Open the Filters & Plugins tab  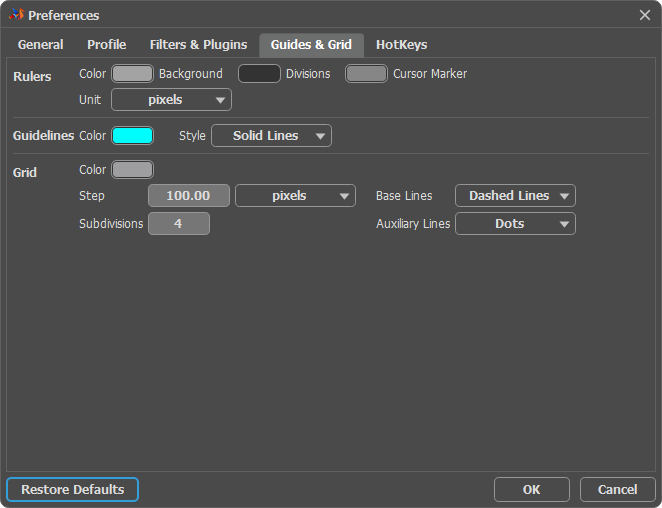point(198,45)
